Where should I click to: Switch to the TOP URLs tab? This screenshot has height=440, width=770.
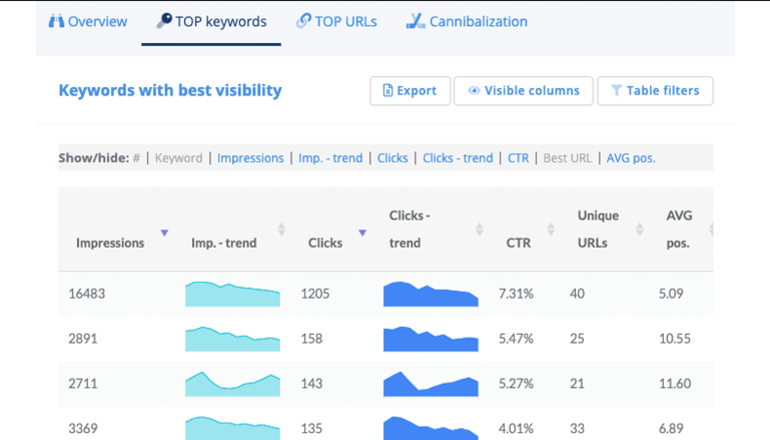click(337, 21)
